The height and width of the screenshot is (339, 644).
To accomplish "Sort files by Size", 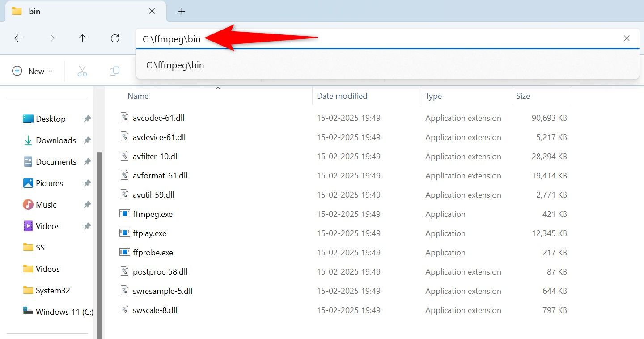I will click(x=523, y=96).
